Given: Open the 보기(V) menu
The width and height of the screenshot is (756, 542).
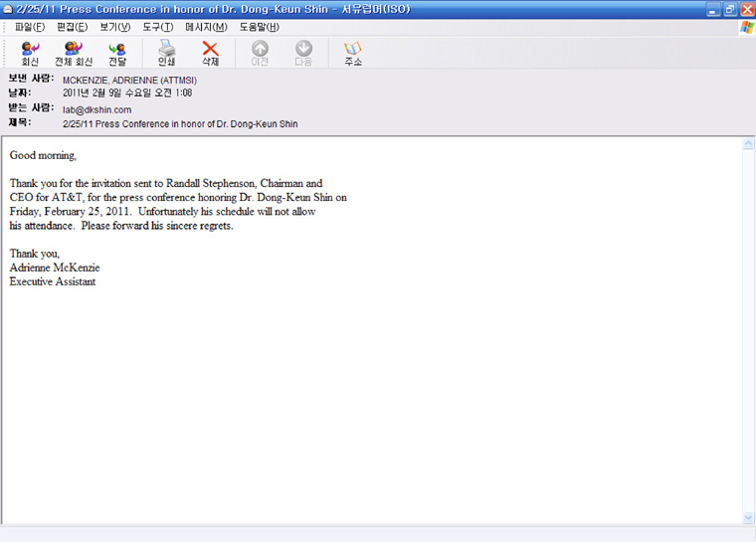Looking at the screenshot, I should tap(115, 27).
